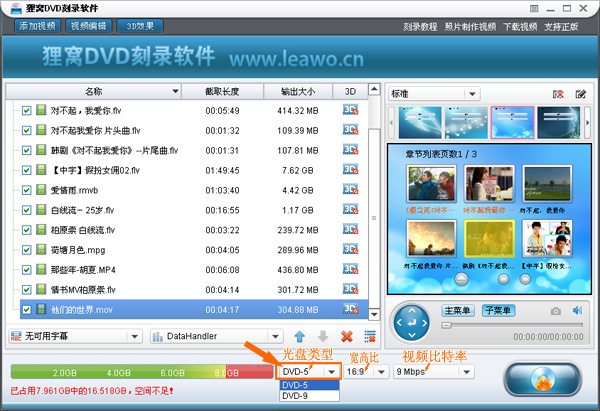This screenshot has width=600, height=411.
Task: Switch to the 主菜单 tab
Action: [458, 310]
